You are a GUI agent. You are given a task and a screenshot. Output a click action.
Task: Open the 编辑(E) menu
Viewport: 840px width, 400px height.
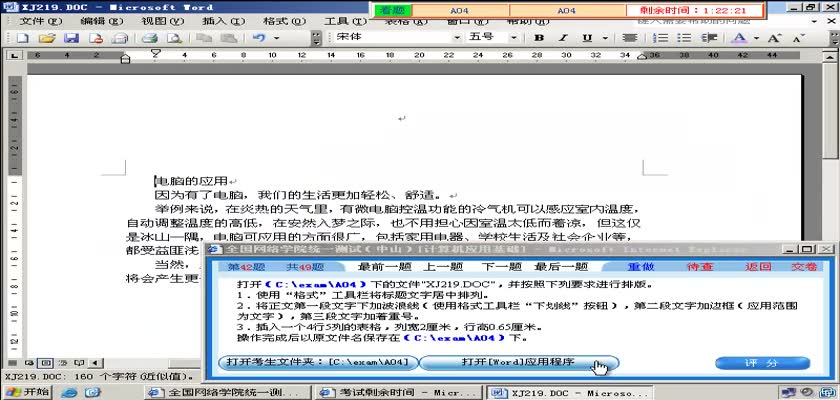(102, 21)
